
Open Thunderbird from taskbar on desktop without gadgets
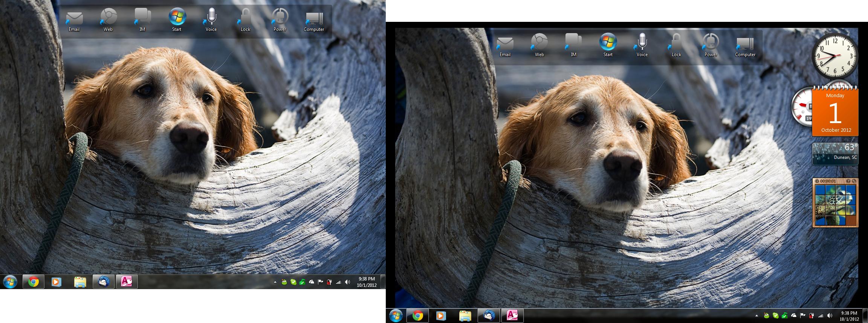coord(104,282)
